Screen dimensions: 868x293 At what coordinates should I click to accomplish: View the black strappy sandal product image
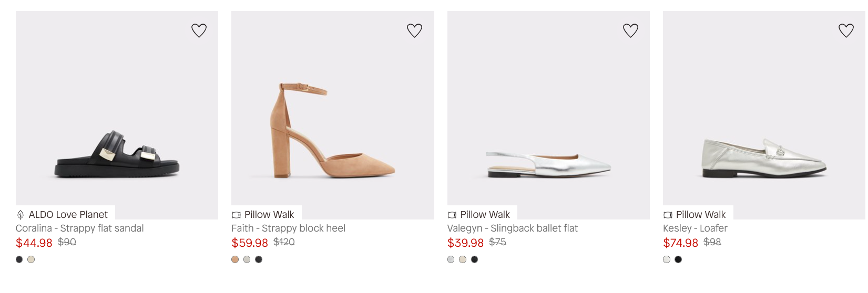point(117,115)
